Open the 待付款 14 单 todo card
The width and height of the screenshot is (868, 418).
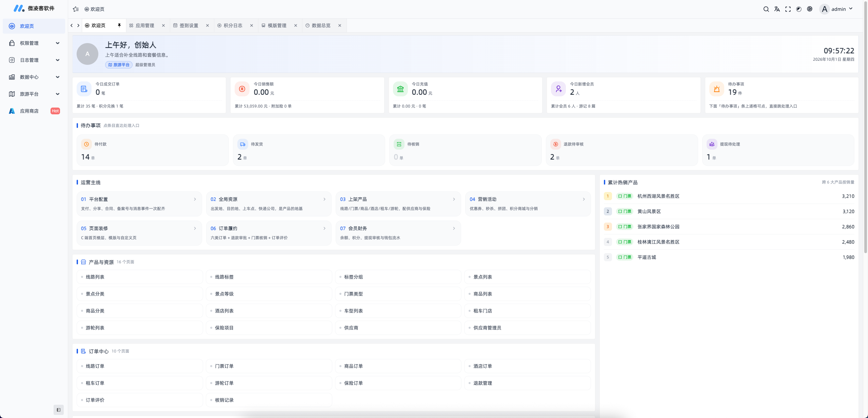pos(153,150)
